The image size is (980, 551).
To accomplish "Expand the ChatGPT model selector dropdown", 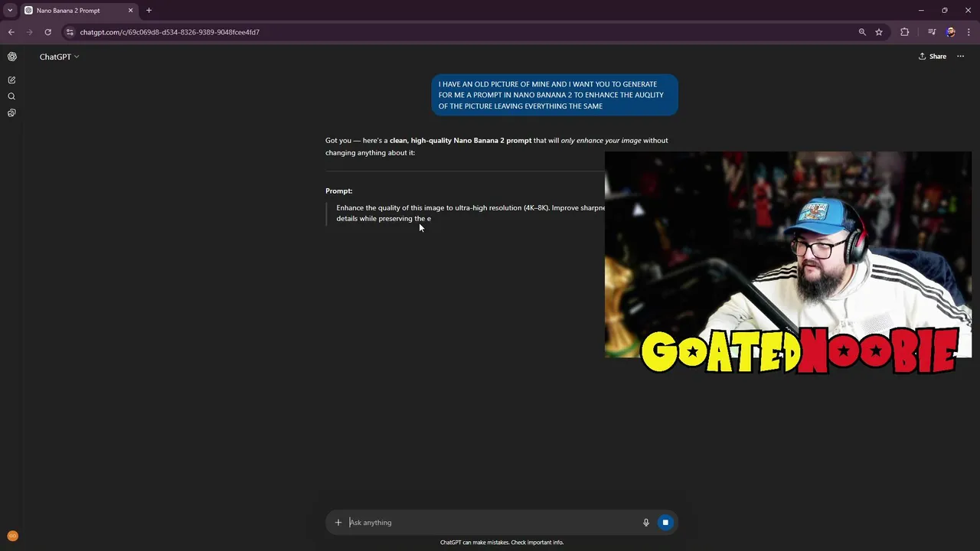I will coord(59,57).
